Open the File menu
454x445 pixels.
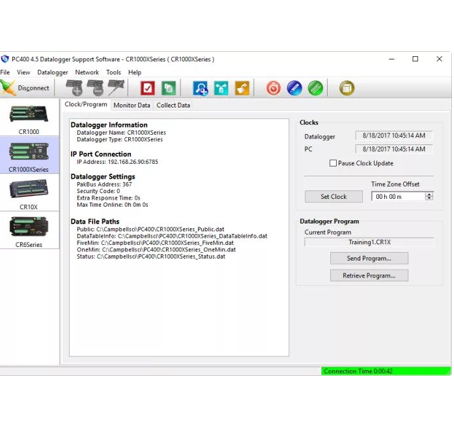pos(5,72)
